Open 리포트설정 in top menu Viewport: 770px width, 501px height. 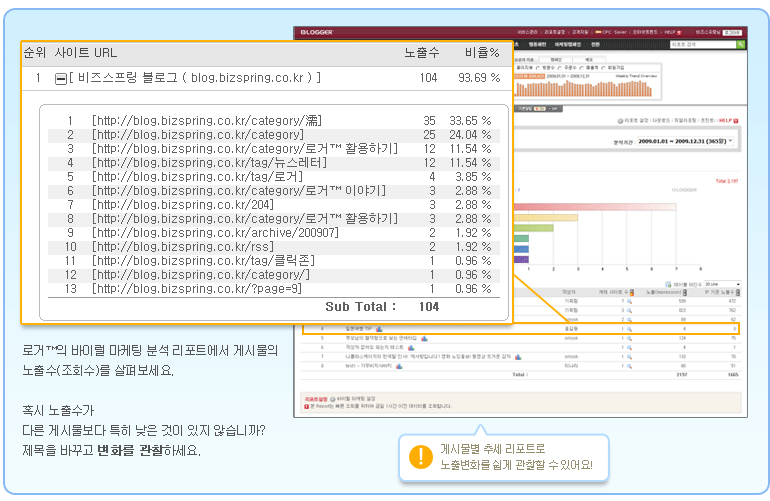coord(554,32)
